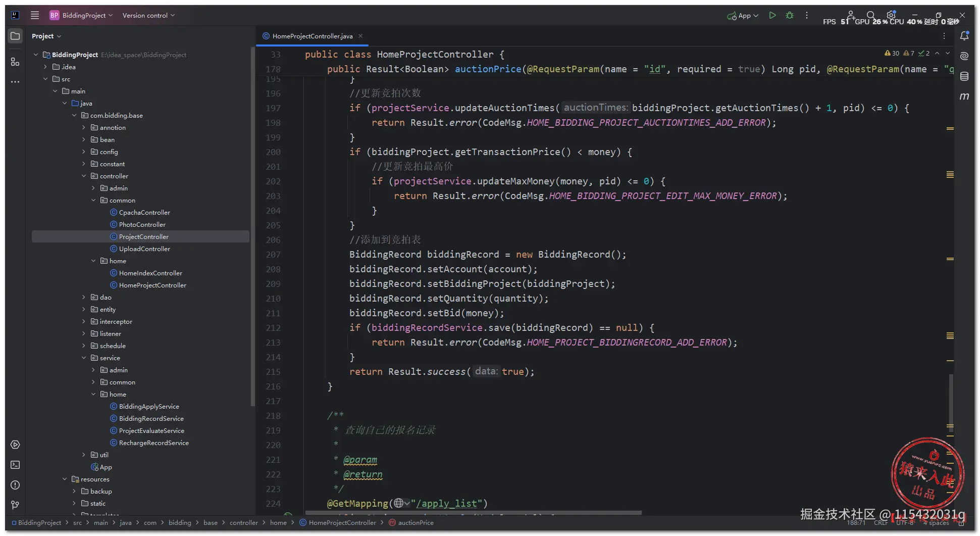This screenshot has height=536, width=980.
Task: Open the Maven tool window
Action: click(x=964, y=96)
